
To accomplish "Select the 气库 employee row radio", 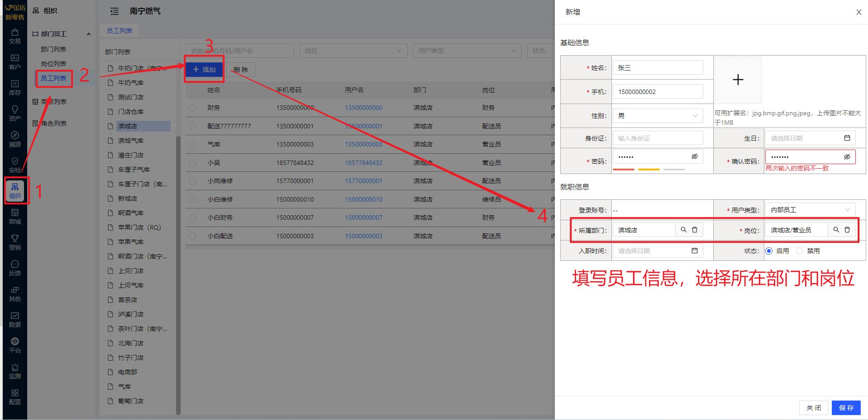I will pyautogui.click(x=192, y=145).
